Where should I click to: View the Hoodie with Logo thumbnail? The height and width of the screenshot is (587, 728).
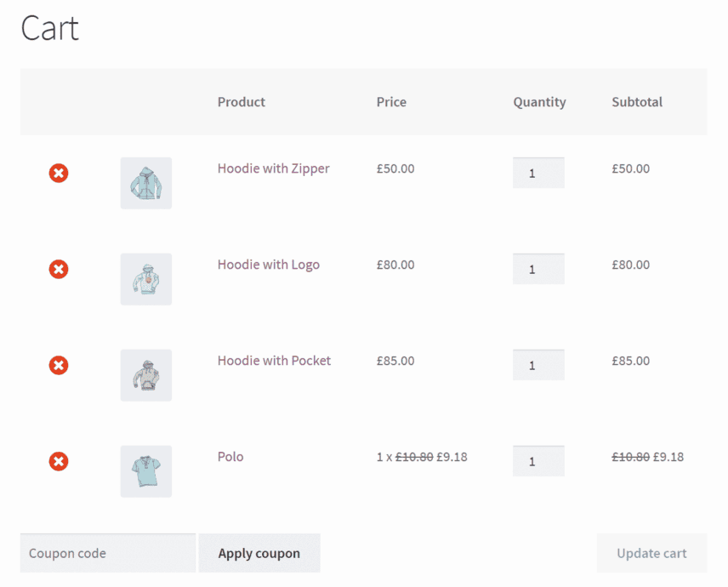(x=145, y=278)
